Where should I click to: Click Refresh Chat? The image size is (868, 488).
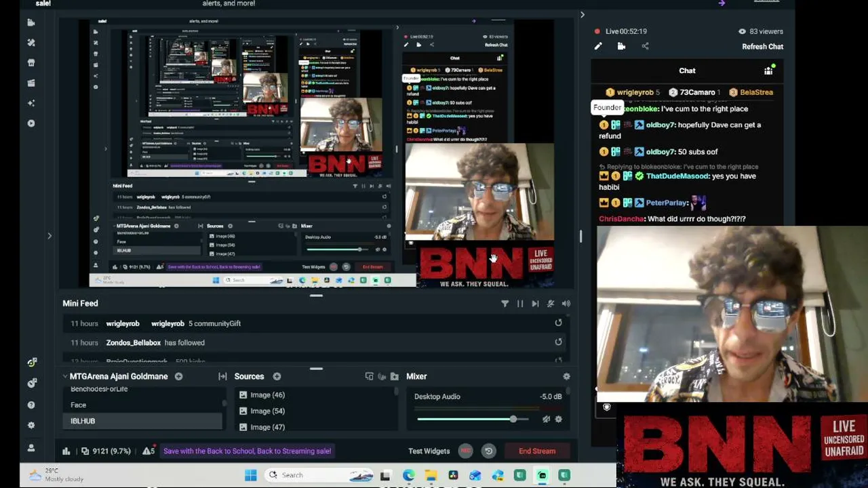[762, 47]
